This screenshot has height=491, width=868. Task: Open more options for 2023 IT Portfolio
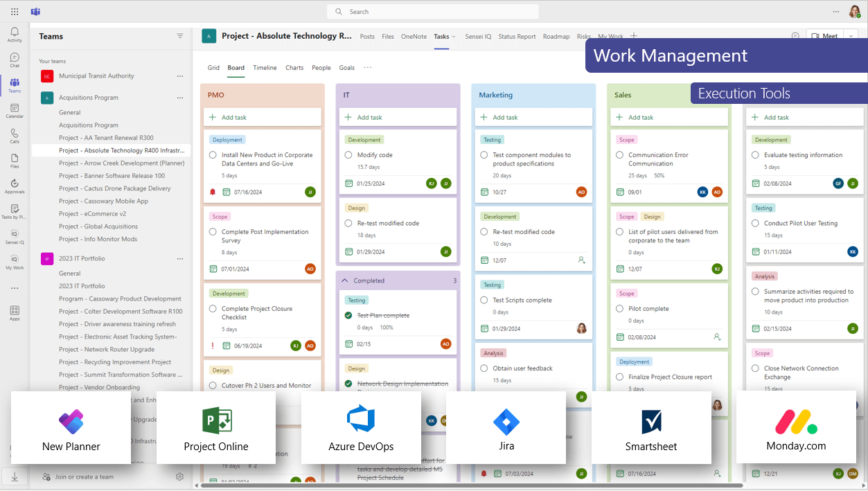coord(180,258)
